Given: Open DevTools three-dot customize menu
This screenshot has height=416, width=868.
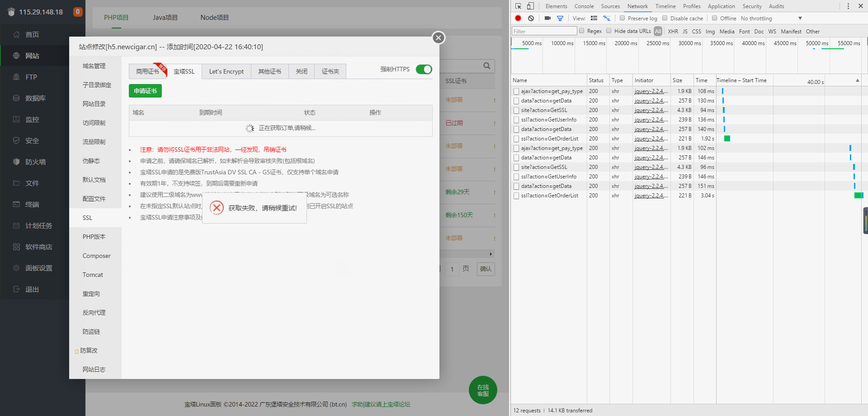Looking at the screenshot, I should [x=848, y=6].
